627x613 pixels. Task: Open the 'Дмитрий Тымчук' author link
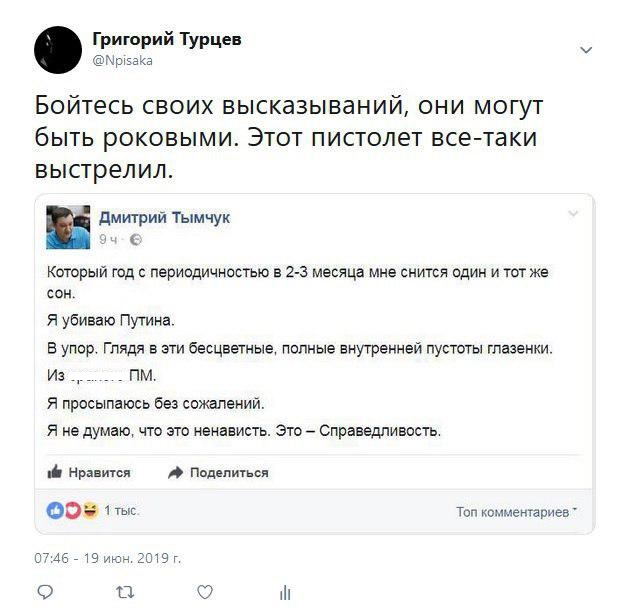(x=164, y=217)
